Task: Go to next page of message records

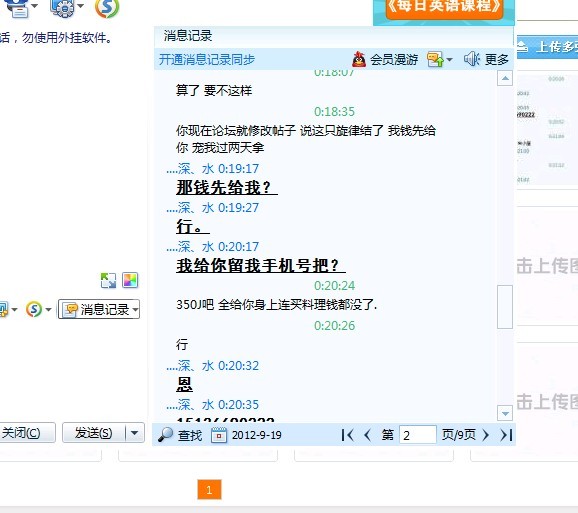Action: pos(485,435)
